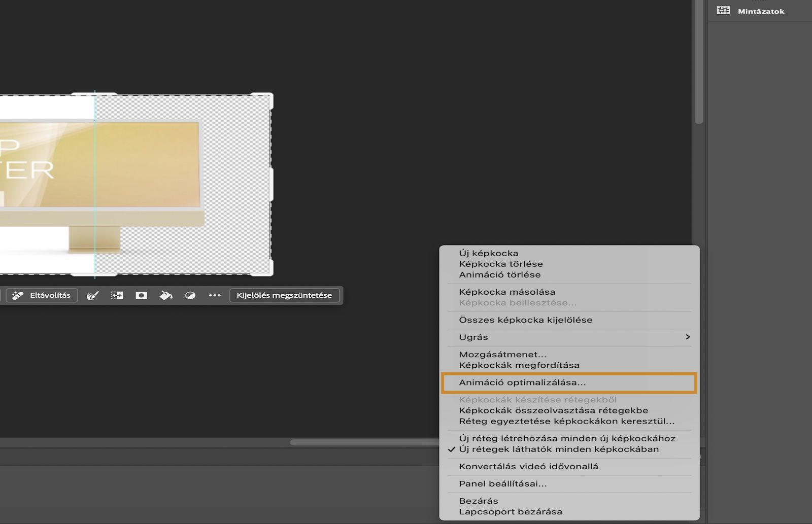Choose Új képkocka from the menu
Viewport: 812px width, 524px height.
pos(569,253)
